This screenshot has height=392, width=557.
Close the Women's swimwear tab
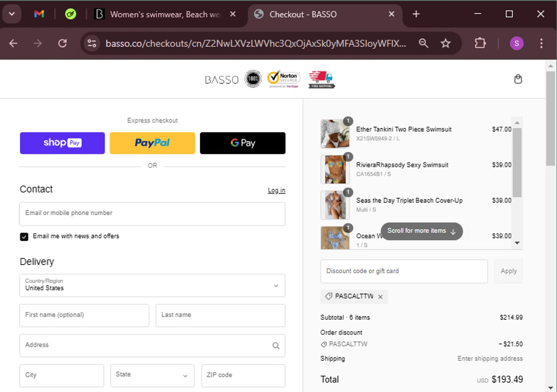(x=233, y=14)
